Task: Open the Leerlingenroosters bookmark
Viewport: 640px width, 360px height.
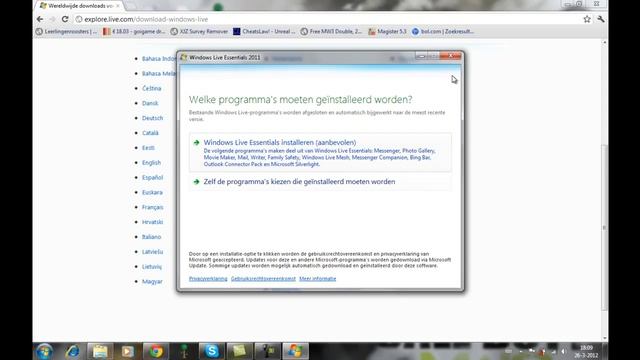Action: pyautogui.click(x=67, y=31)
